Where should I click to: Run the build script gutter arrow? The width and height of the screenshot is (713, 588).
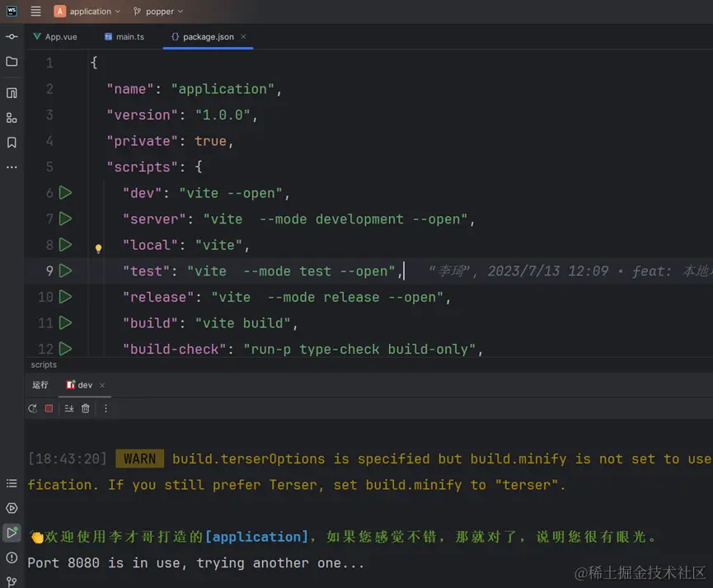coord(65,322)
